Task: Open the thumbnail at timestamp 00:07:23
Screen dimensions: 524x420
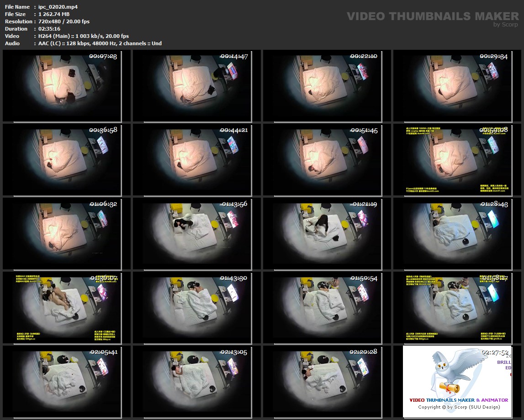Action: click(67, 86)
